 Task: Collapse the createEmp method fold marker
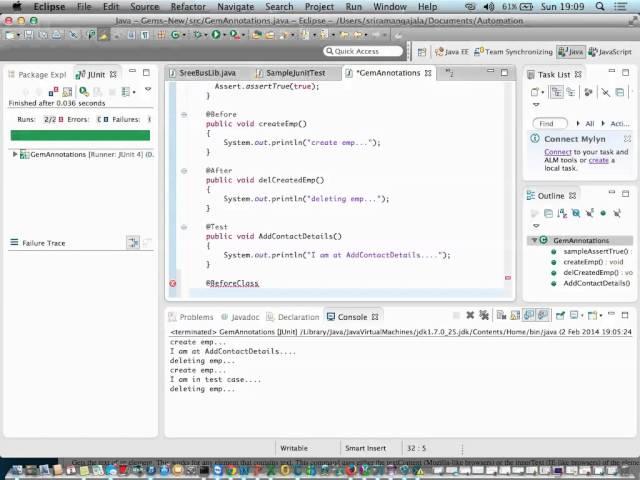tap(183, 114)
